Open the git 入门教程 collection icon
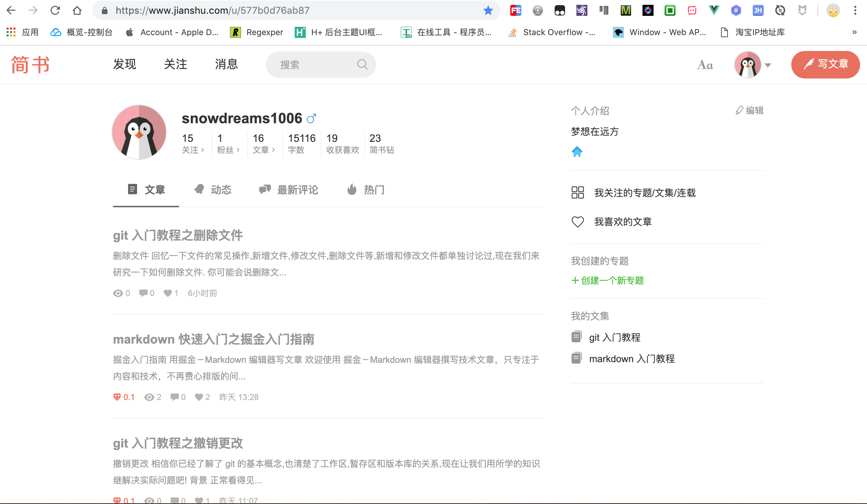Image resolution: width=867 pixels, height=504 pixels. 577,337
